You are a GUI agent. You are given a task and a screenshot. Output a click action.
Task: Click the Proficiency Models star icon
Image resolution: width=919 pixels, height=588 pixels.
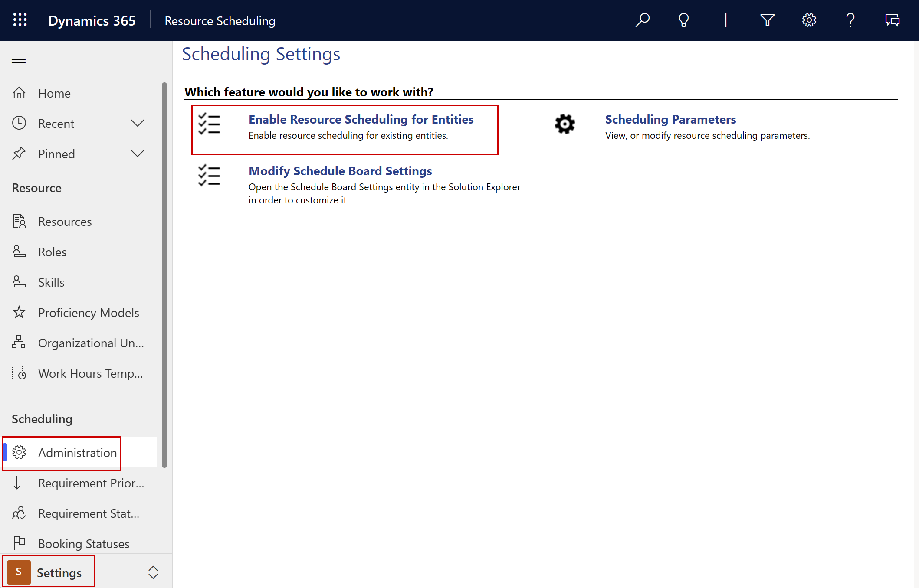point(19,312)
